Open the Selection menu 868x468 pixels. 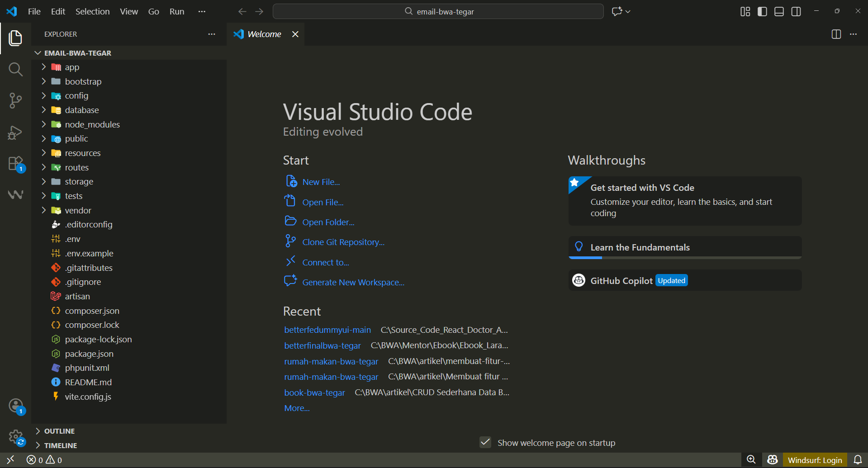92,11
